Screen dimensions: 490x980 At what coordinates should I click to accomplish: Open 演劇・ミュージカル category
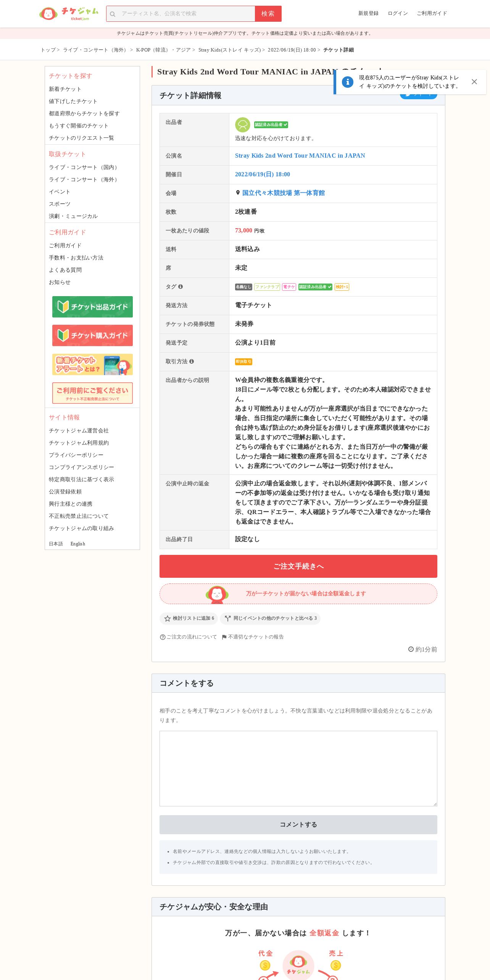pos(73,216)
